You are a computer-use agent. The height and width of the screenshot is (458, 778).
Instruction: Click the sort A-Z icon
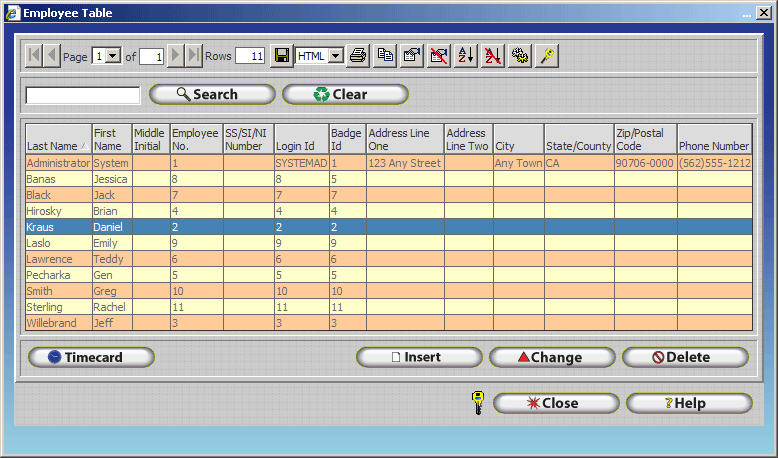[466, 56]
